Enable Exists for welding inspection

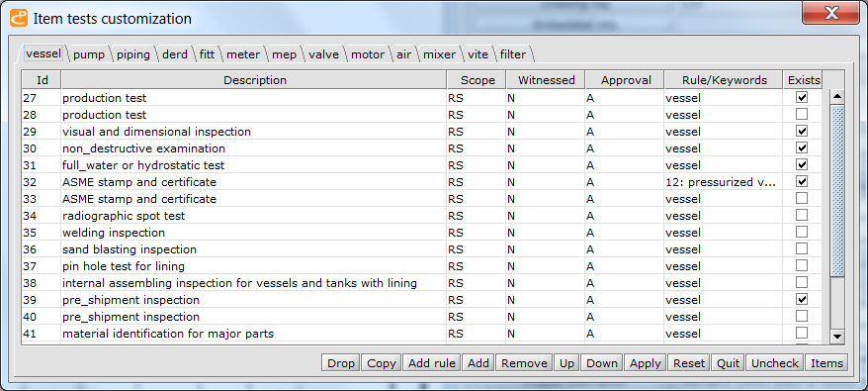point(801,232)
